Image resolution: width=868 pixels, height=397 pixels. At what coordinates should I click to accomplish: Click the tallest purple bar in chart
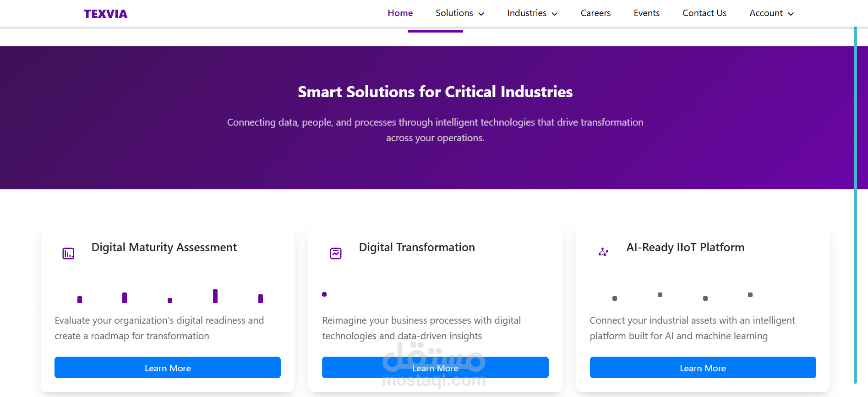point(215,296)
